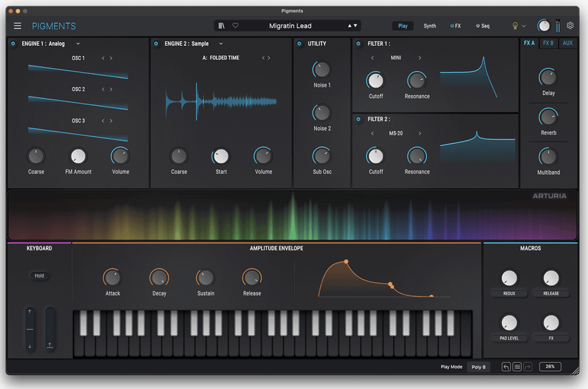The width and height of the screenshot is (588, 389).
Task: Switch to the Seq view tab
Action: click(x=483, y=26)
